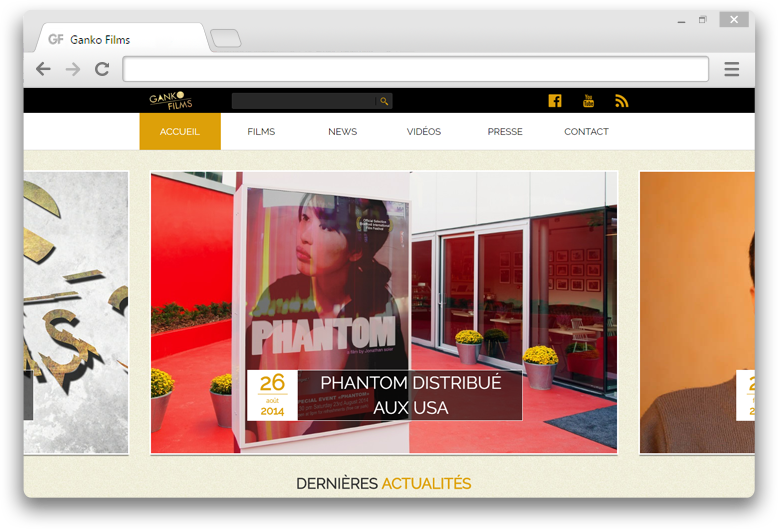Go to the Accueil menu item
778x529 pixels.
click(180, 132)
